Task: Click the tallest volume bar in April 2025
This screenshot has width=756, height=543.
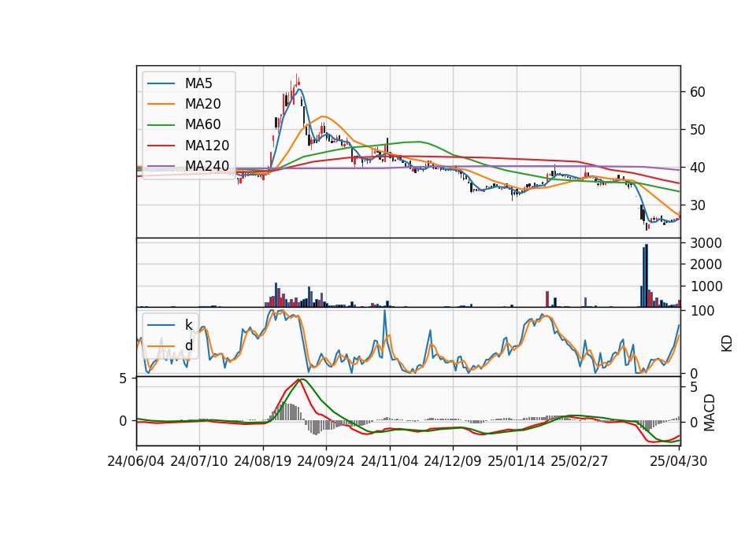Action: [647, 275]
